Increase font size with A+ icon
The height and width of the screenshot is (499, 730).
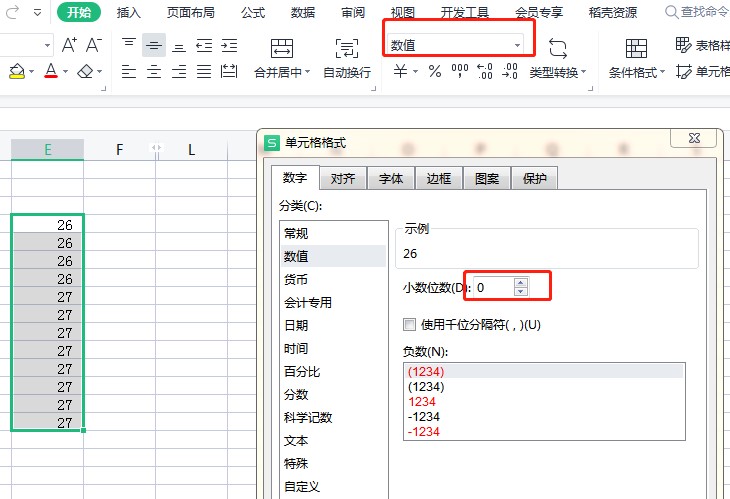click(69, 45)
